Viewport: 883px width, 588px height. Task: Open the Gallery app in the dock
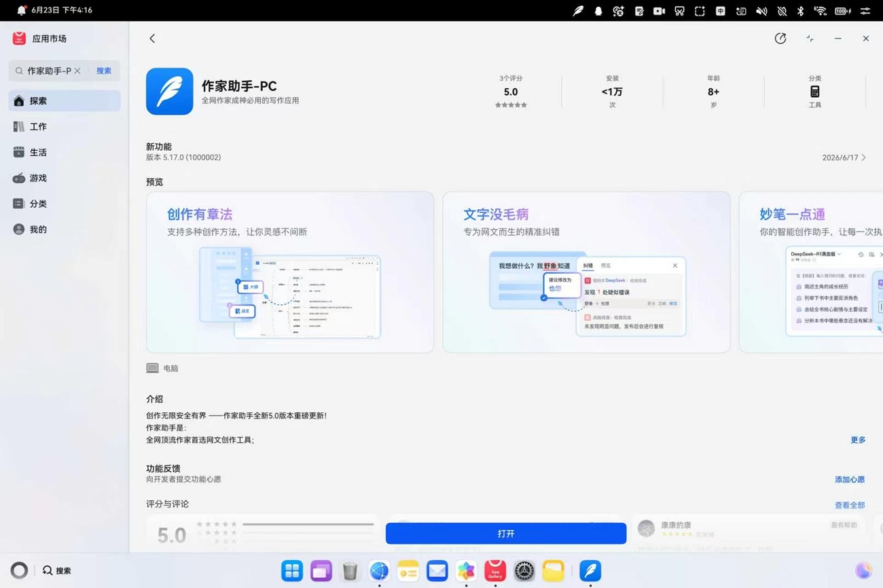pos(466,571)
